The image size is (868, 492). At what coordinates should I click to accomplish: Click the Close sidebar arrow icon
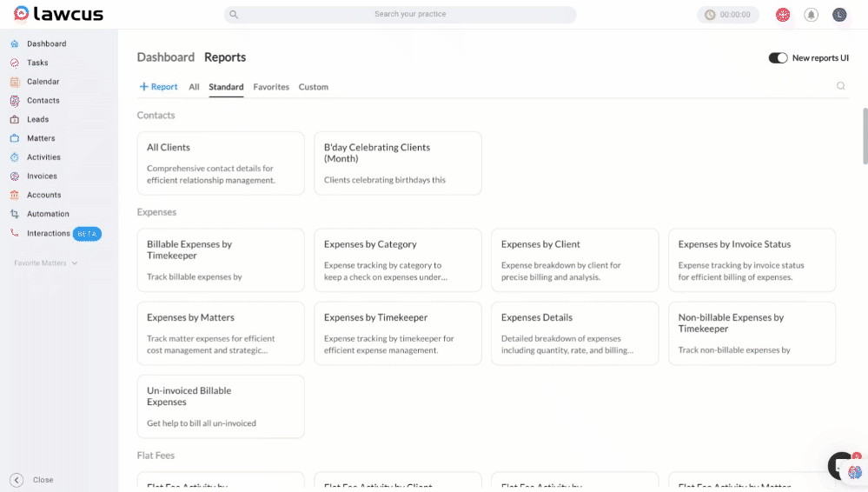(17, 480)
